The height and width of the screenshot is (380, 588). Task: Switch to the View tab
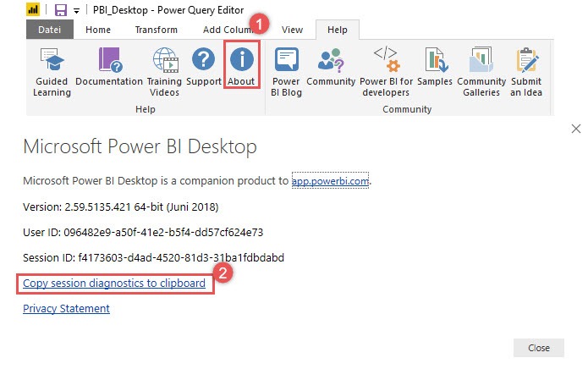click(x=292, y=30)
